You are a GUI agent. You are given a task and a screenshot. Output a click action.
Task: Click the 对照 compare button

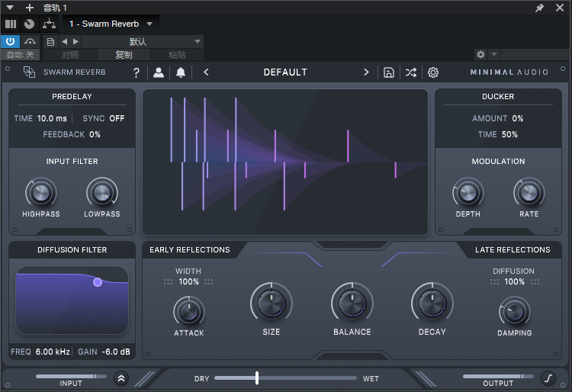click(x=70, y=55)
